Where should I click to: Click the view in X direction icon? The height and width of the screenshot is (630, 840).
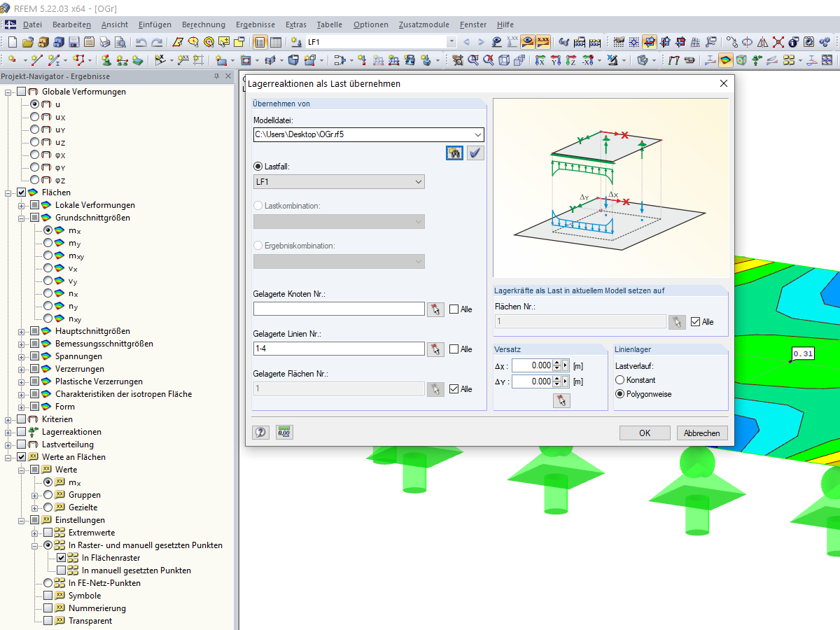click(540, 60)
